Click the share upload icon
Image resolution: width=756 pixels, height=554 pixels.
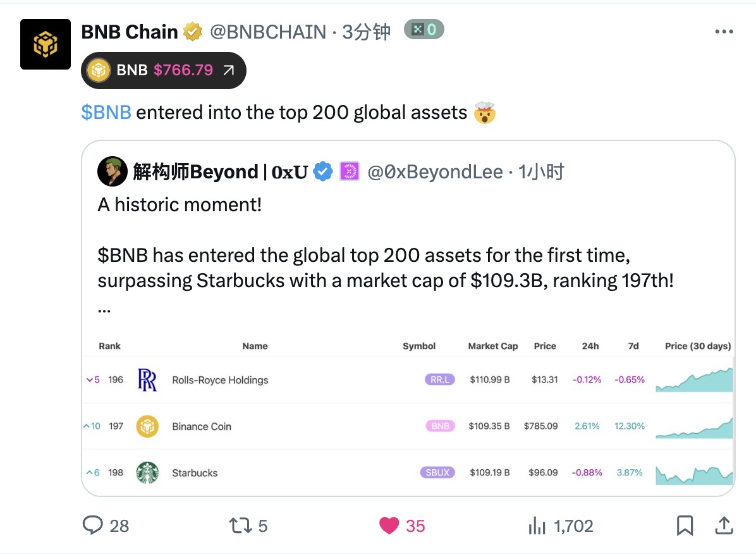pos(724,526)
